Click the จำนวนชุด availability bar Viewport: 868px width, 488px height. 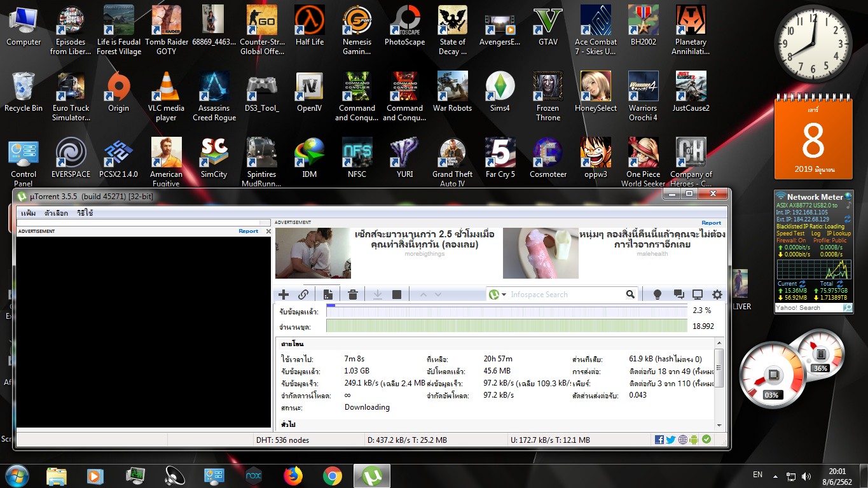pyautogui.click(x=507, y=326)
